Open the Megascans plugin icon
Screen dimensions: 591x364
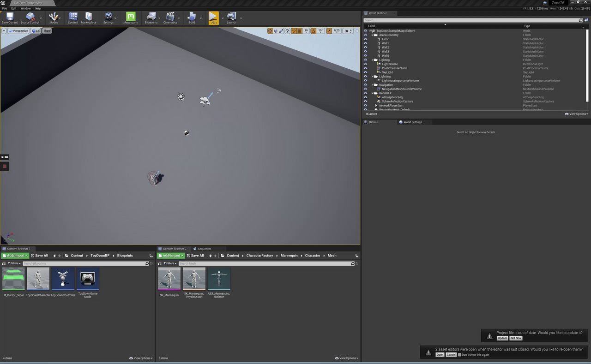[x=131, y=18]
